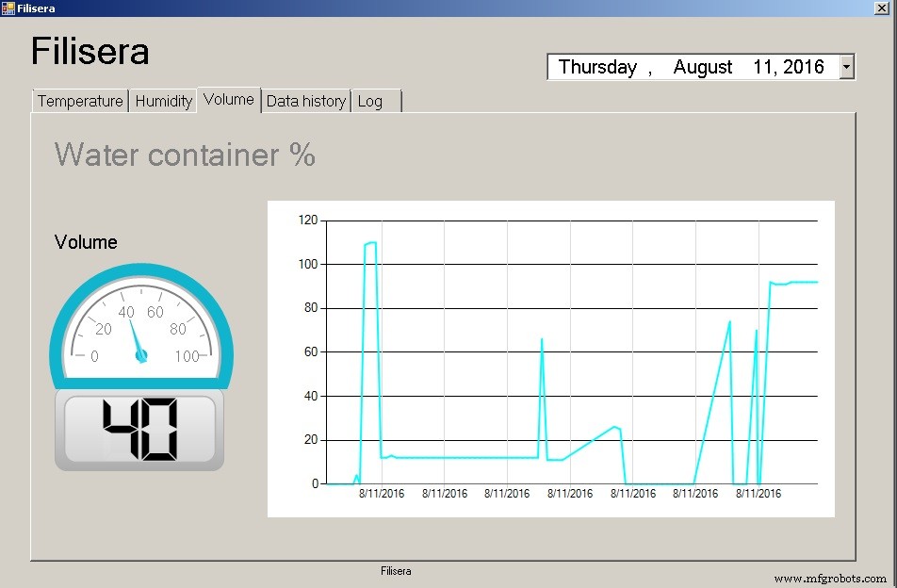Click the www.mfgrobots.com link text

tap(831, 579)
